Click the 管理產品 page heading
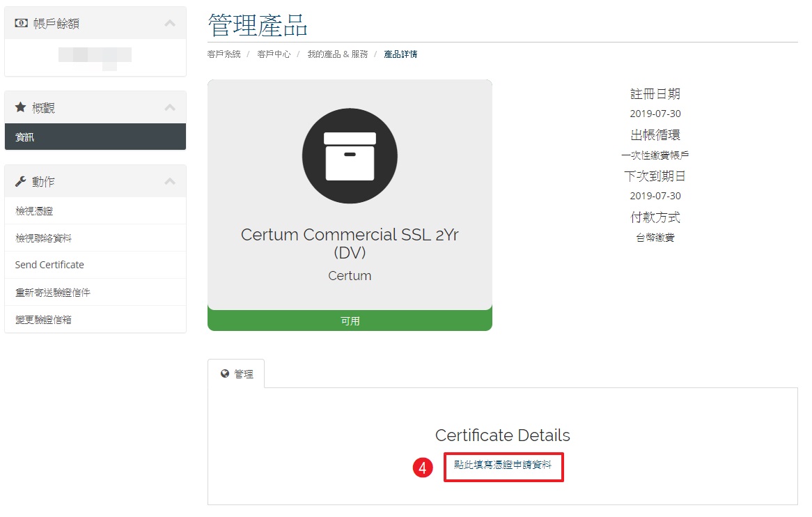This screenshot has height=517, width=812. tap(258, 25)
